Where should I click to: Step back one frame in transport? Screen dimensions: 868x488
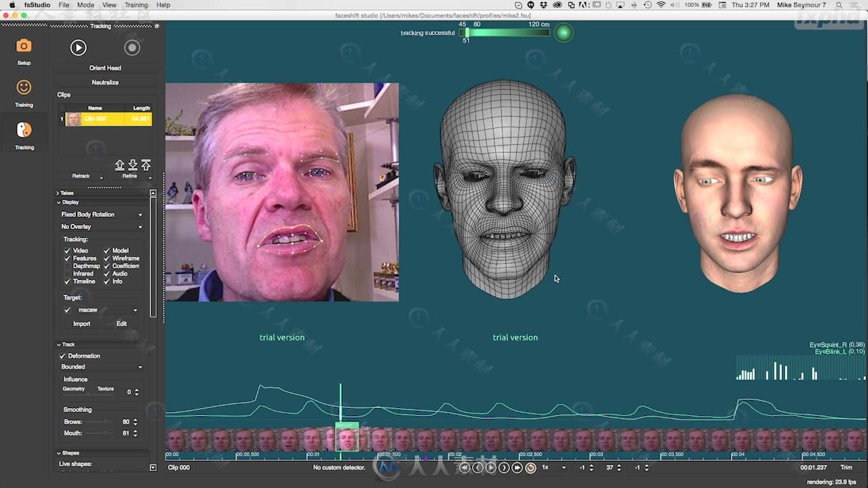click(x=477, y=468)
